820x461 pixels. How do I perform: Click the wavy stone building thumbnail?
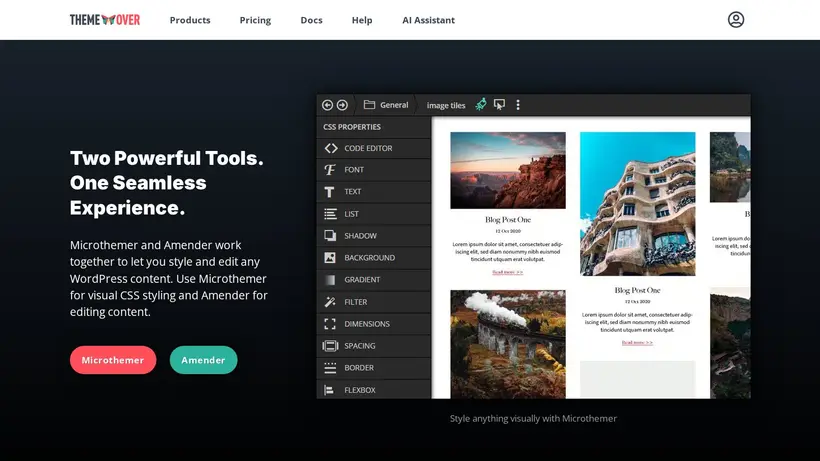click(x=637, y=204)
